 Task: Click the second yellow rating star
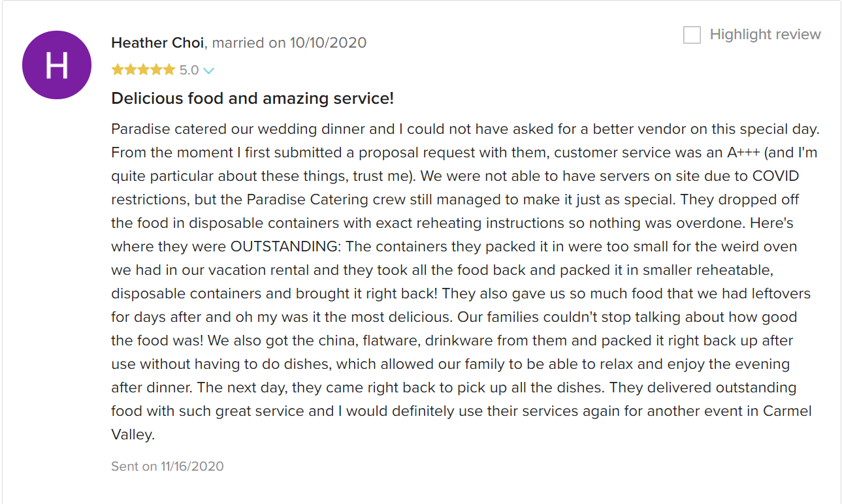pos(131,70)
